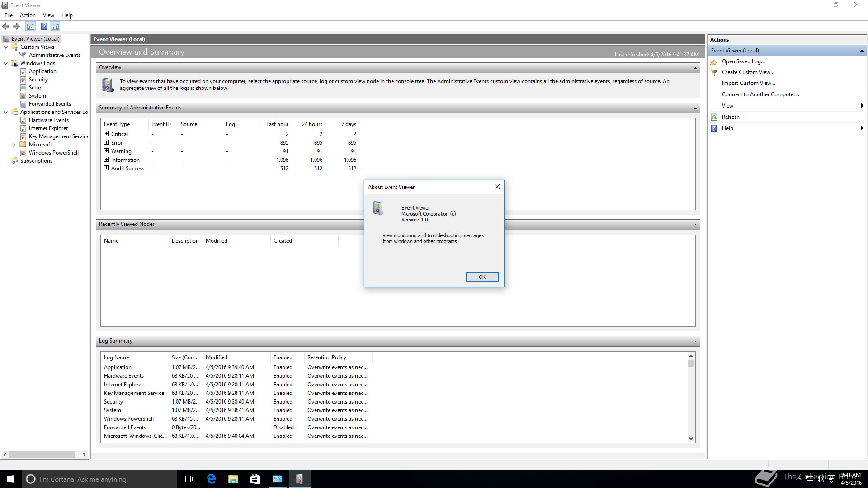Click the Show/Hide Console Tree toolbar icon

coord(30,26)
